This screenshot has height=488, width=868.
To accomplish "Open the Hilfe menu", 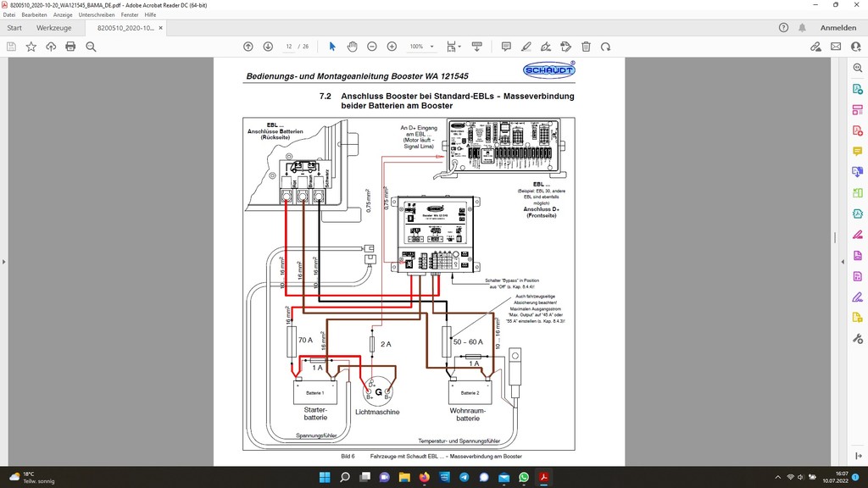I will tap(150, 15).
